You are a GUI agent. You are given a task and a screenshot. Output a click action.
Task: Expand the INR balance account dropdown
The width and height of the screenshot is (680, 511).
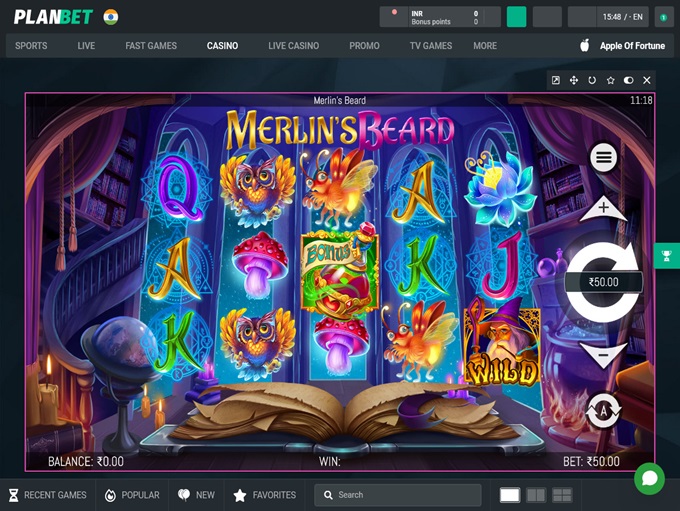(440, 17)
